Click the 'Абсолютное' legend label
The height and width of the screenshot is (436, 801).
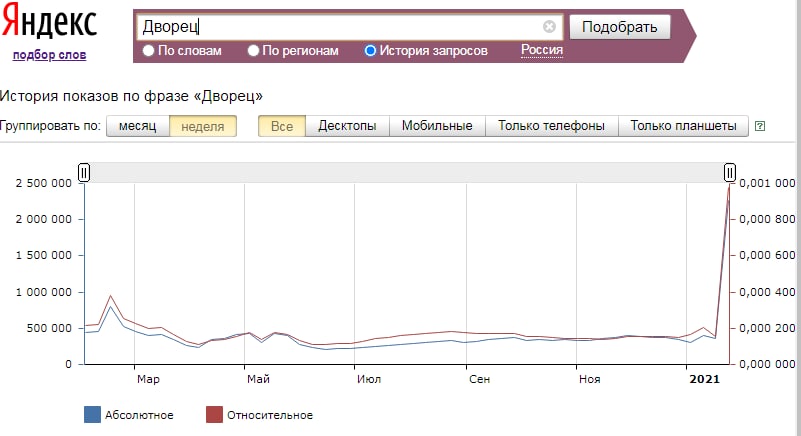(139, 415)
